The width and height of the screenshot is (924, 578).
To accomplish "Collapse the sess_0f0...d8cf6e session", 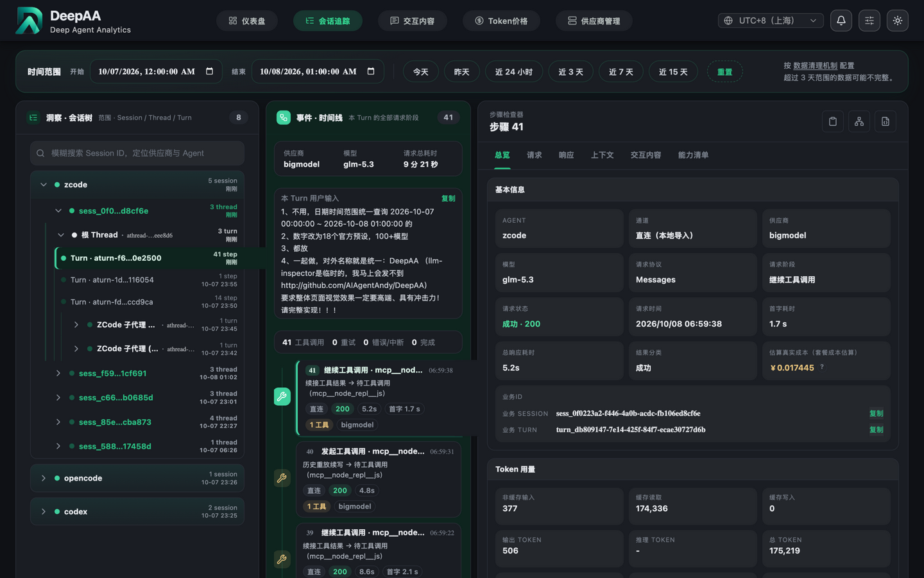I will 58,211.
